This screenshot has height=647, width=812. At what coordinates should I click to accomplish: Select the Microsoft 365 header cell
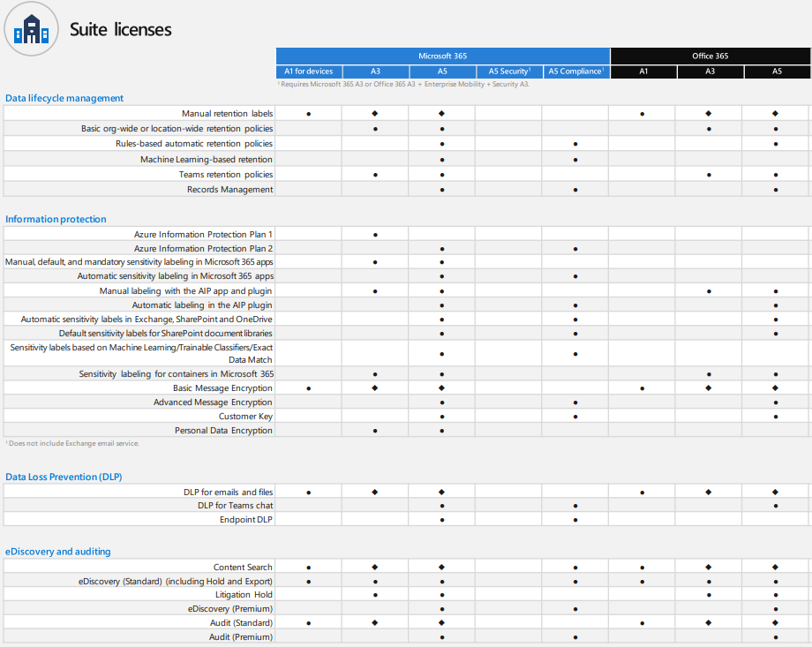(443, 56)
